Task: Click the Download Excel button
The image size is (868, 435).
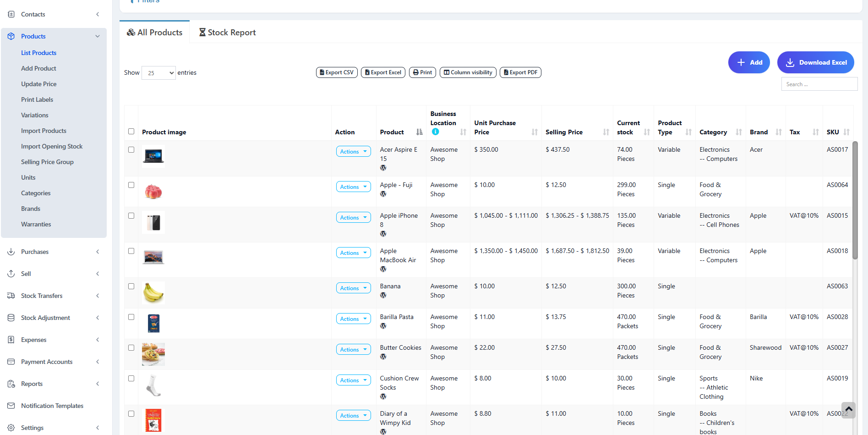Action: pyautogui.click(x=815, y=62)
